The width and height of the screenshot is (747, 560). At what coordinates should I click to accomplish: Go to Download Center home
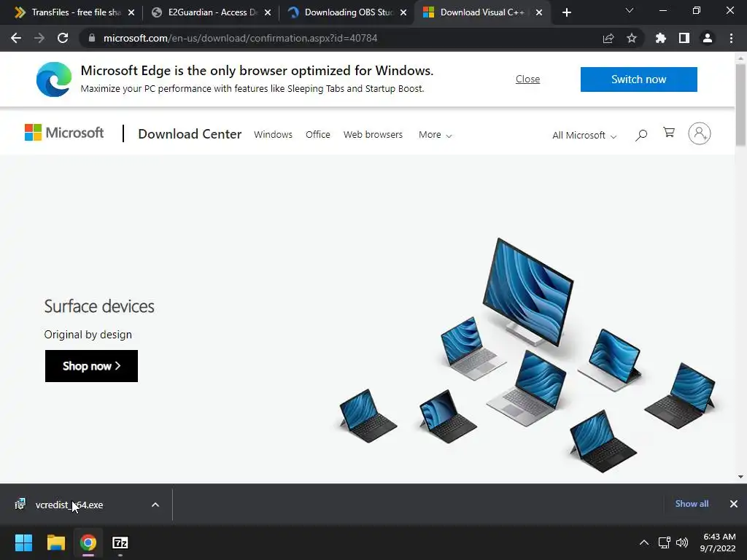(x=190, y=134)
